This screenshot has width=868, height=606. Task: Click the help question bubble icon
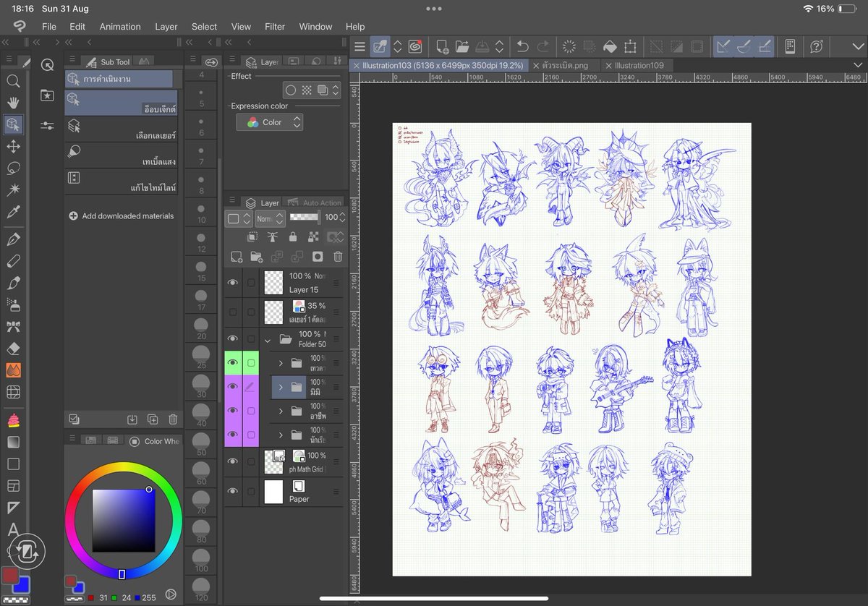click(x=817, y=46)
